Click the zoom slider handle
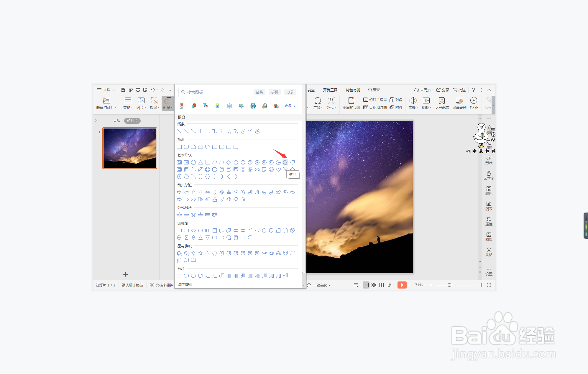Image resolution: width=588 pixels, height=374 pixels. pos(449,285)
